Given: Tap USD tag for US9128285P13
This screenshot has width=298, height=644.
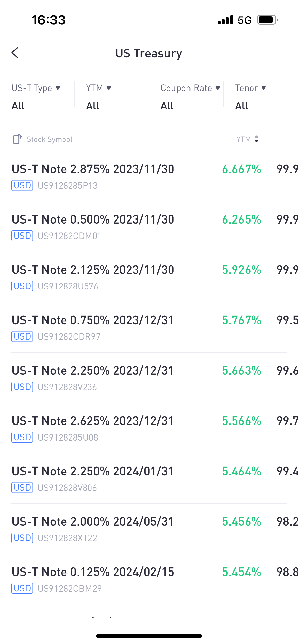Looking at the screenshot, I should point(22,185).
